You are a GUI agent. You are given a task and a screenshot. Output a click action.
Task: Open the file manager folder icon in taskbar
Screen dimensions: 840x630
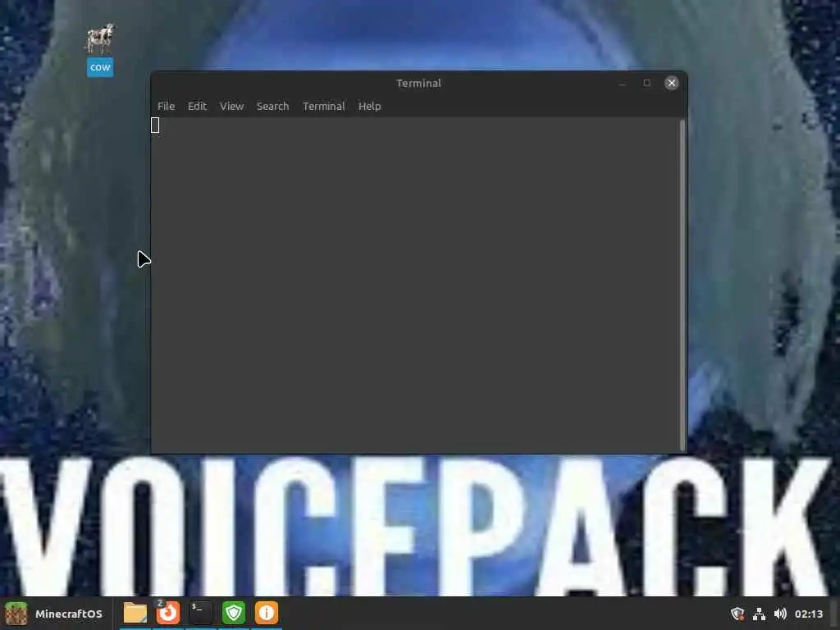pos(135,613)
